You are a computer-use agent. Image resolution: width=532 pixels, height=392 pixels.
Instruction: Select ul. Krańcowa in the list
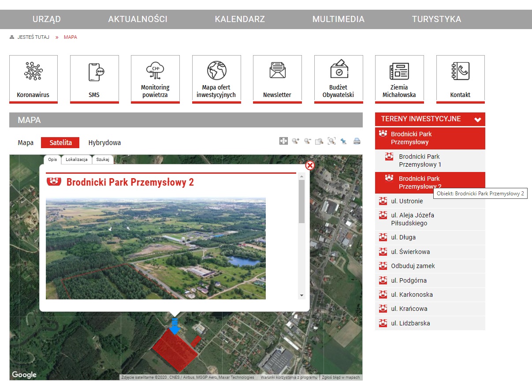click(x=430, y=309)
